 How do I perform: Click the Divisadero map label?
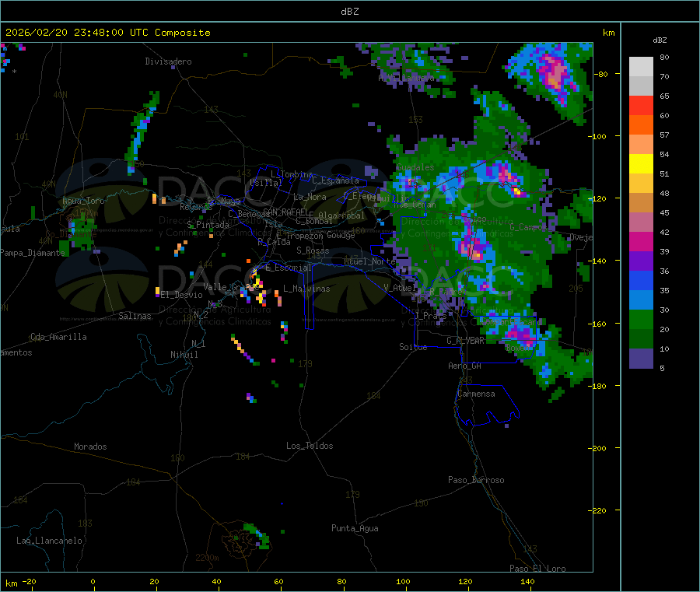tap(168, 61)
